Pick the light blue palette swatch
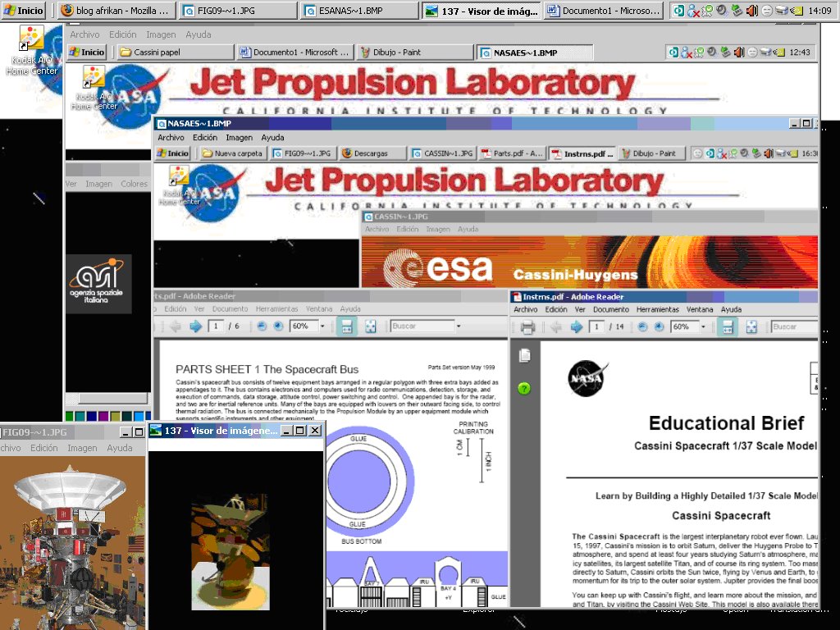The image size is (840, 630). pos(139,416)
